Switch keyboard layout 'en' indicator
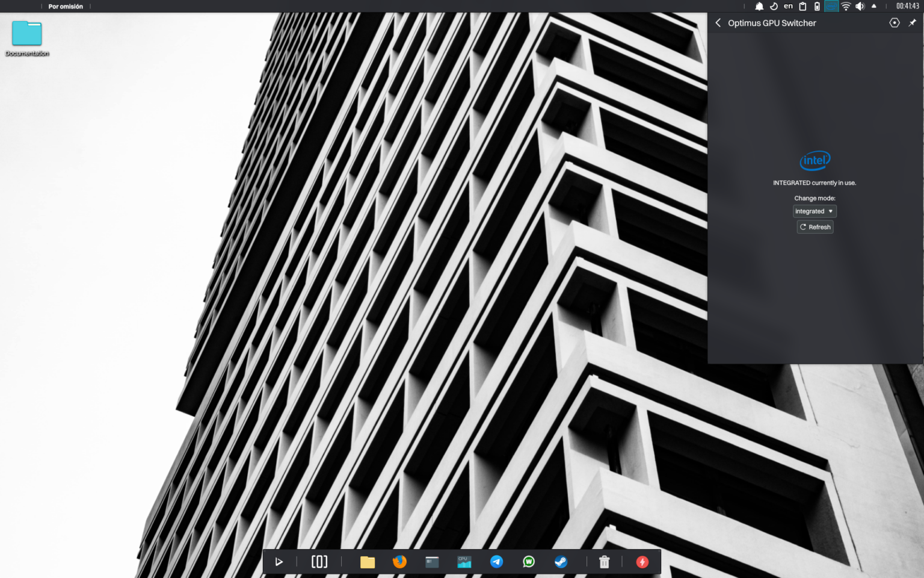The height and width of the screenshot is (578, 924). [x=788, y=6]
